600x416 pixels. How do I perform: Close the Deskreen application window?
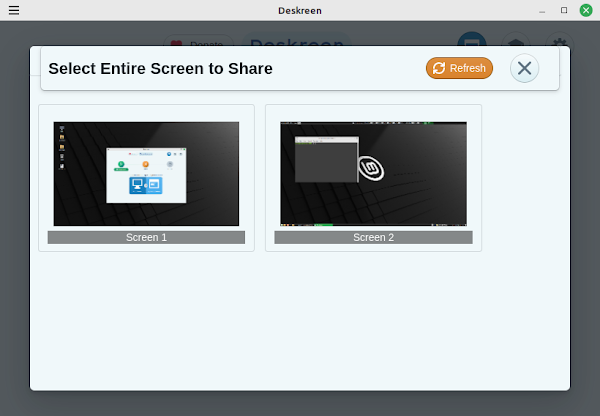coord(586,10)
